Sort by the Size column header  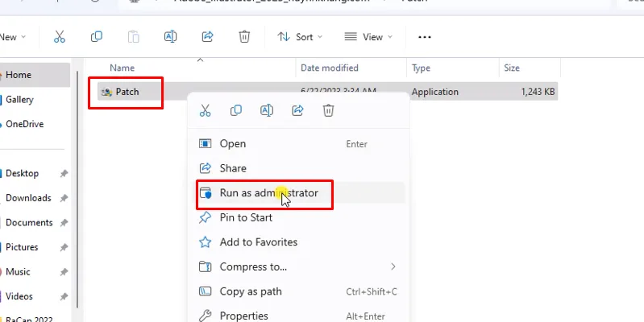coord(512,68)
